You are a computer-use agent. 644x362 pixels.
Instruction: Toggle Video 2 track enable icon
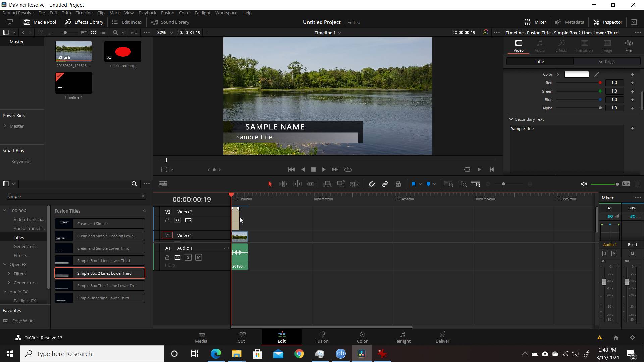pos(188,220)
